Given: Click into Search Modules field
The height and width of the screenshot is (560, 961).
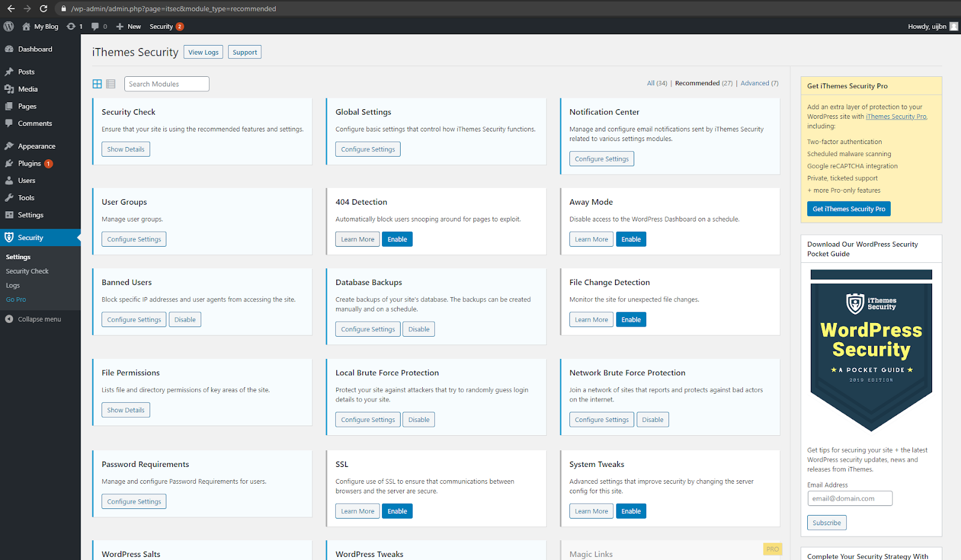Looking at the screenshot, I should (166, 84).
